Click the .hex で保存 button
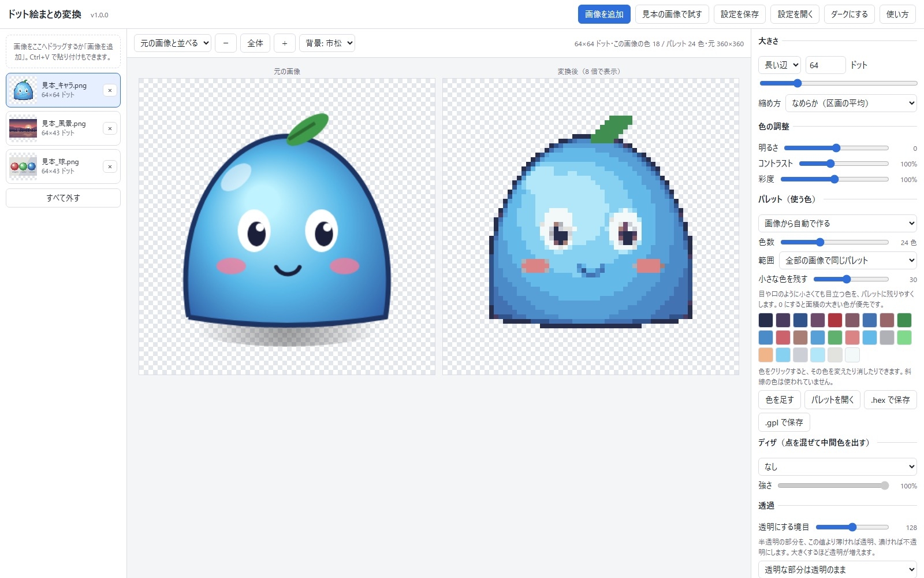Viewport: 924px width, 578px height. tap(890, 399)
